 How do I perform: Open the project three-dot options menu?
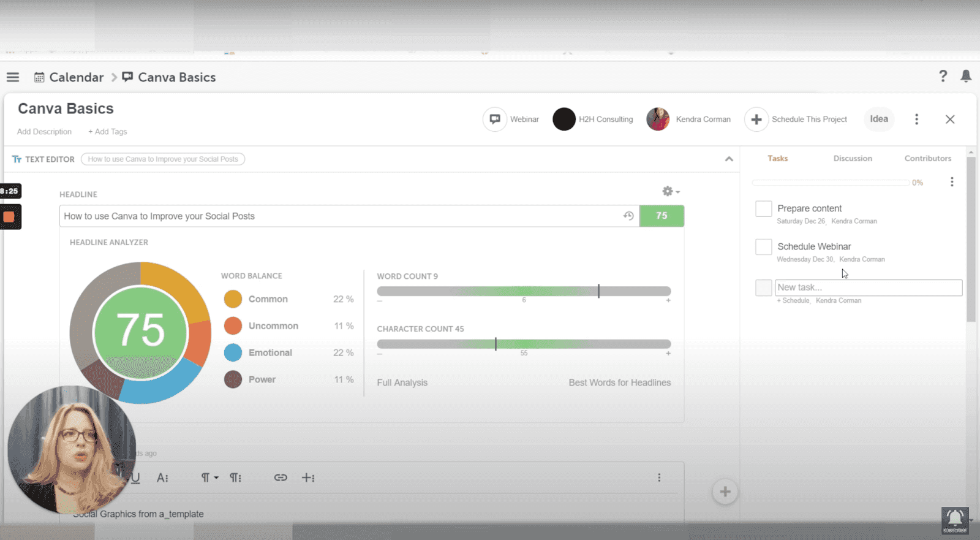coord(916,119)
